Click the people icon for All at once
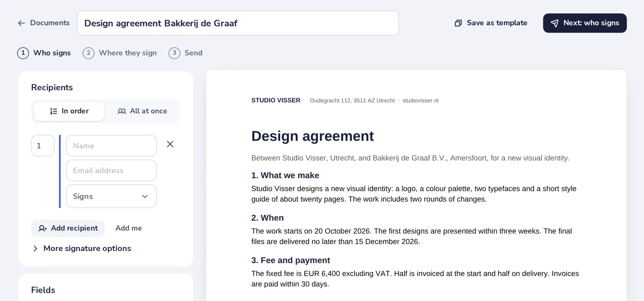This screenshot has height=301, width=644. point(122,111)
